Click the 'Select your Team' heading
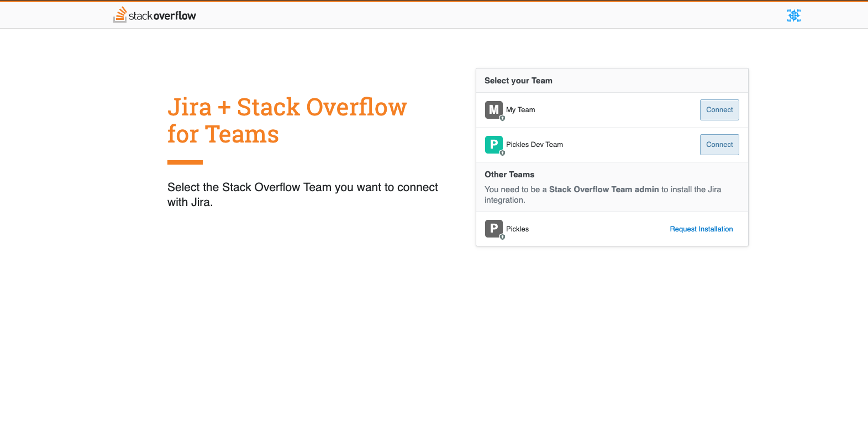868x422 pixels. pos(518,81)
